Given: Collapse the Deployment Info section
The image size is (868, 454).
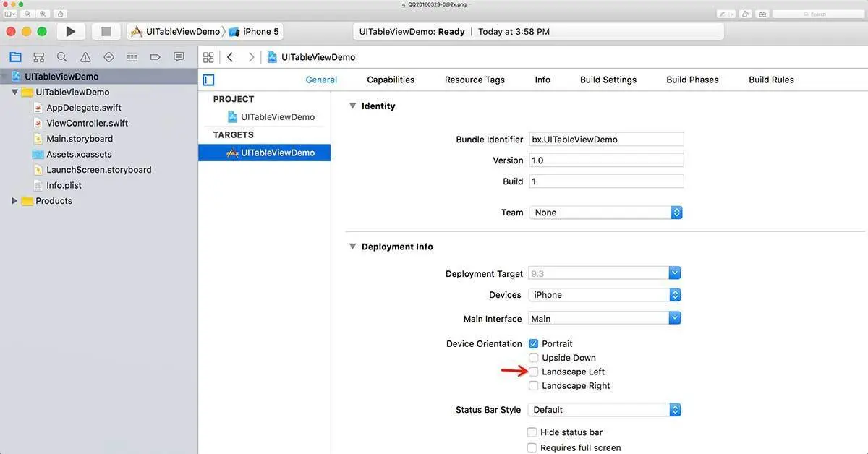Looking at the screenshot, I should point(352,247).
